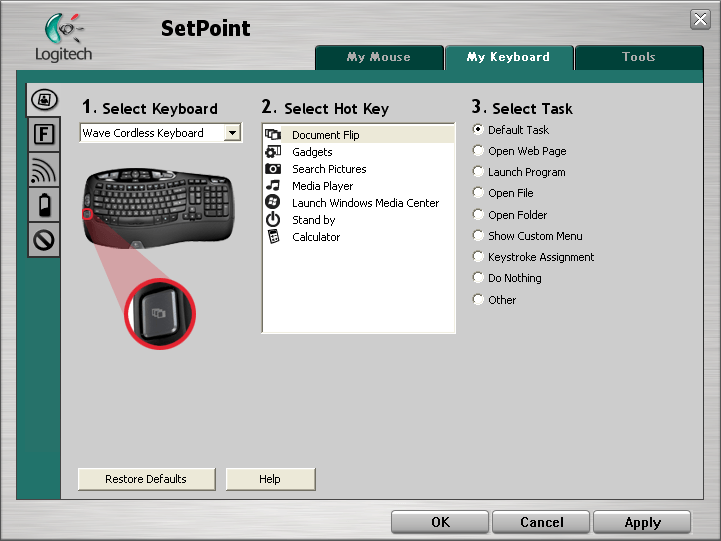Image resolution: width=721 pixels, height=541 pixels.
Task: Click the Wave keyboard picture
Action: point(159,207)
